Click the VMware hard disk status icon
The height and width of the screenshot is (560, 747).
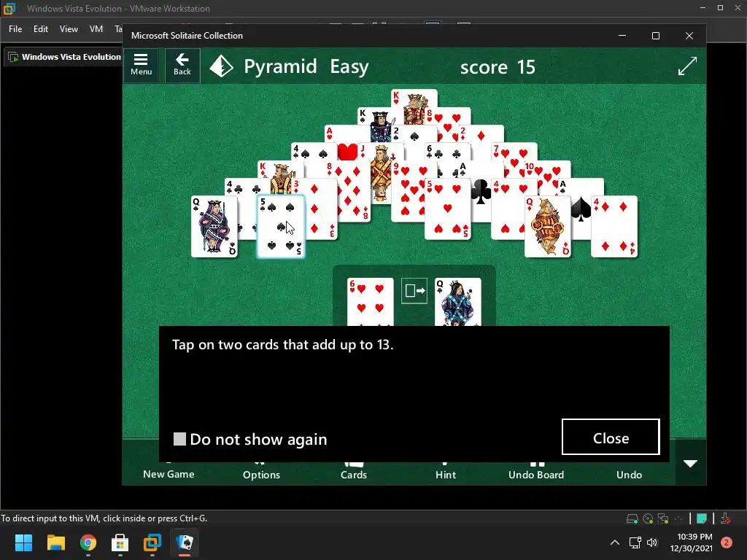[632, 518]
